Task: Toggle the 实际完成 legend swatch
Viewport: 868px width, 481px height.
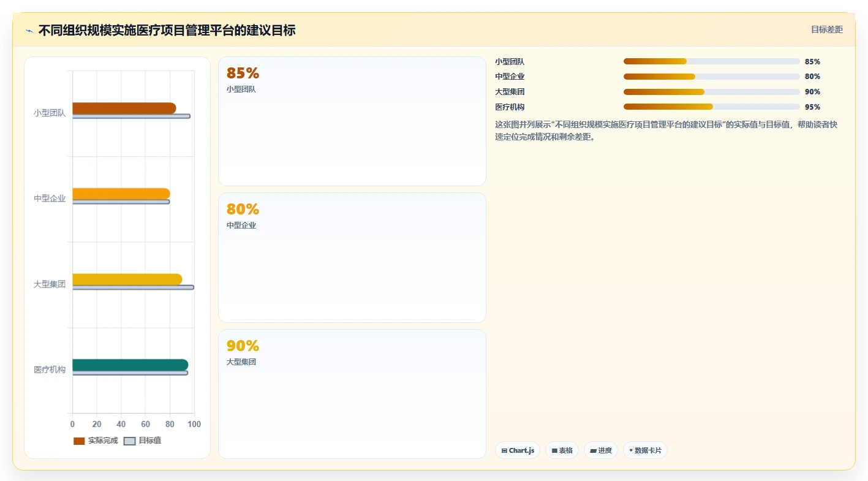Action: click(79, 441)
